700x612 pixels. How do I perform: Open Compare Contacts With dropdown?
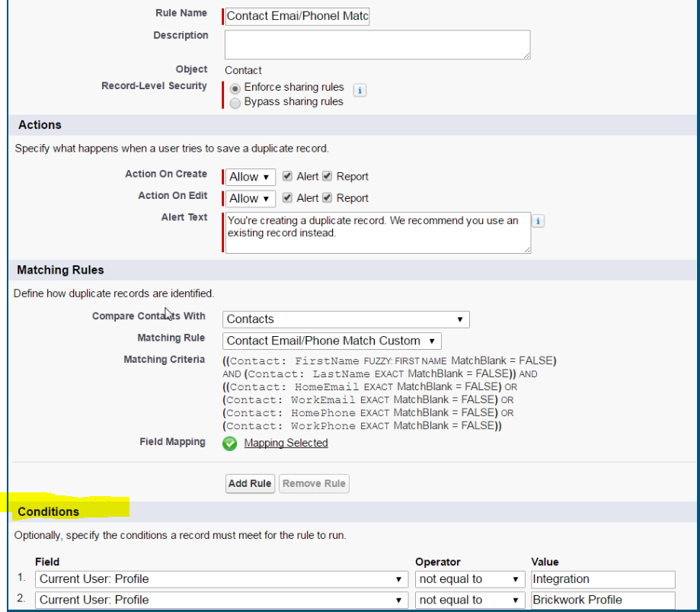click(346, 319)
